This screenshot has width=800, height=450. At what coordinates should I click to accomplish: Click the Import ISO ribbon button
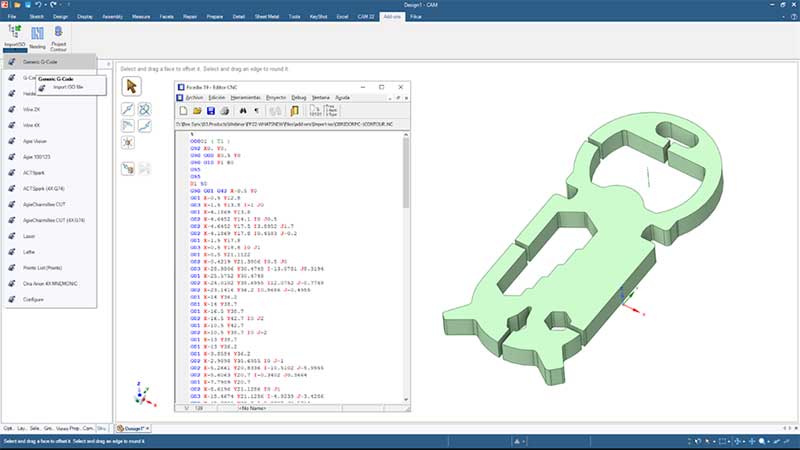click(x=14, y=36)
